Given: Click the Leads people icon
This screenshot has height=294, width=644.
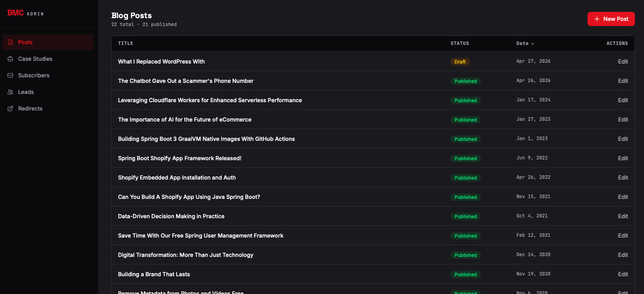Looking at the screenshot, I should click(x=10, y=92).
